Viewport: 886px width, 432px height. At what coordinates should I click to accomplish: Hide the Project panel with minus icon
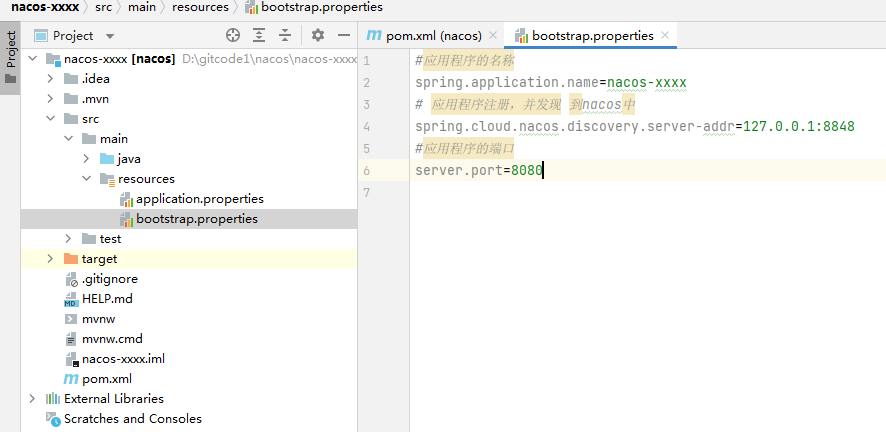coord(344,36)
